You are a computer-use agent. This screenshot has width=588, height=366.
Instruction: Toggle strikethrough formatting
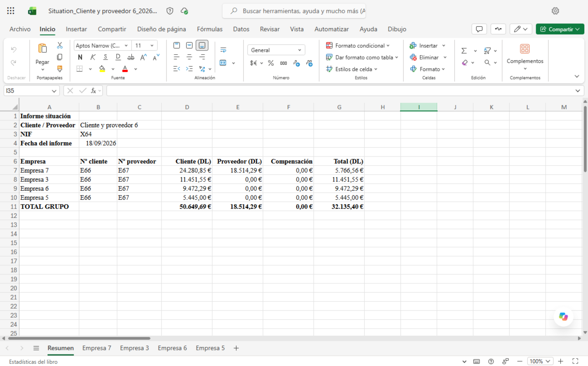coord(131,57)
